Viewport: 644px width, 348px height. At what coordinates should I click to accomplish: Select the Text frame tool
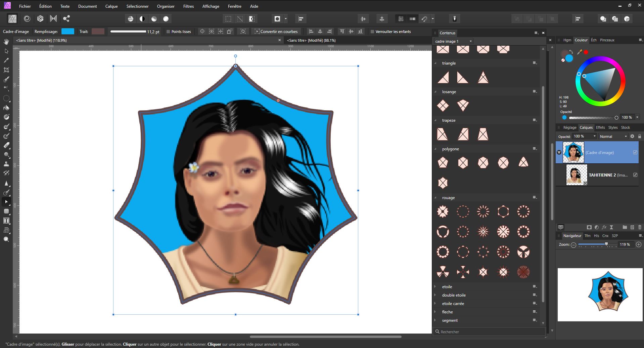pyautogui.click(x=6, y=221)
